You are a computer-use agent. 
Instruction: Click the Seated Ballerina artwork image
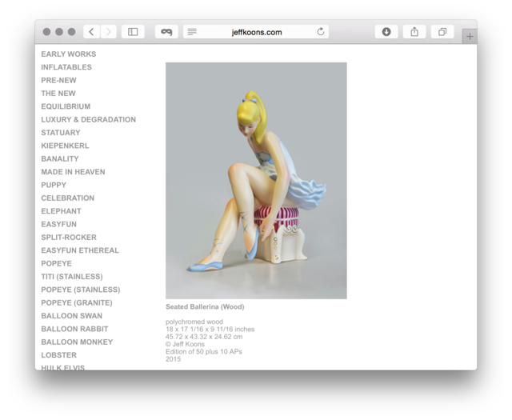(256, 180)
